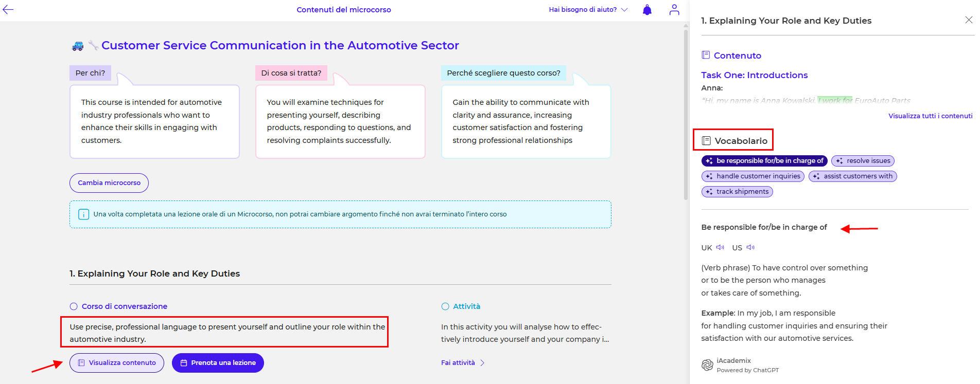Click the 'Cambia microcorso' button
980x384 pixels.
109,183
